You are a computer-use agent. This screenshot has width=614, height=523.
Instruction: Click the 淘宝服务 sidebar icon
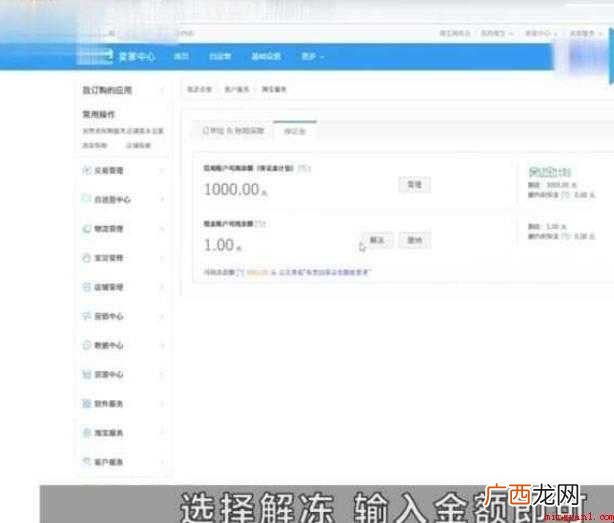pos(86,433)
